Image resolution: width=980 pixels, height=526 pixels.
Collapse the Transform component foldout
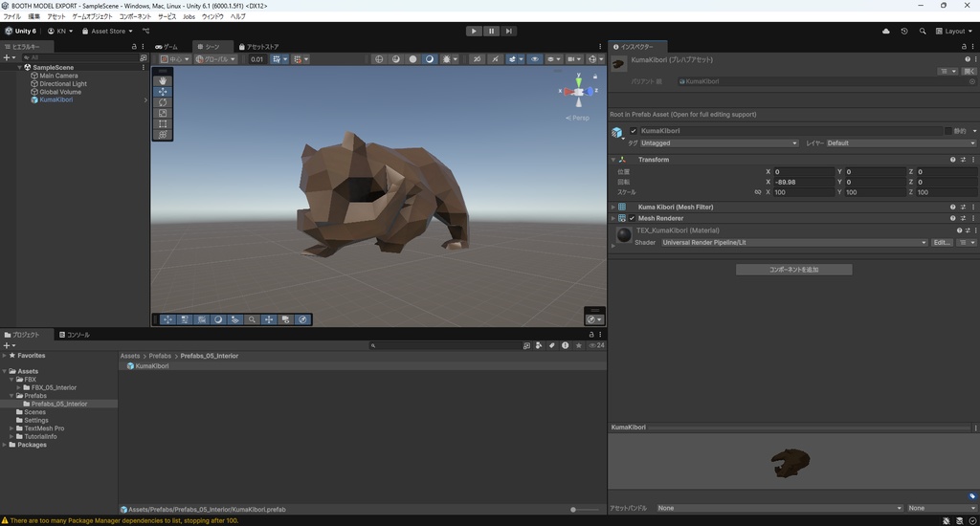tap(613, 160)
